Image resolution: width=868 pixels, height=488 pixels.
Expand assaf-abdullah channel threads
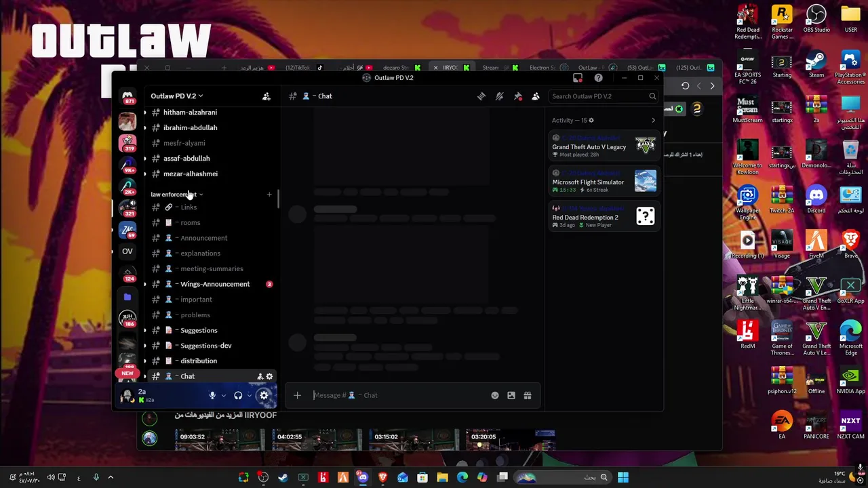(144, 159)
